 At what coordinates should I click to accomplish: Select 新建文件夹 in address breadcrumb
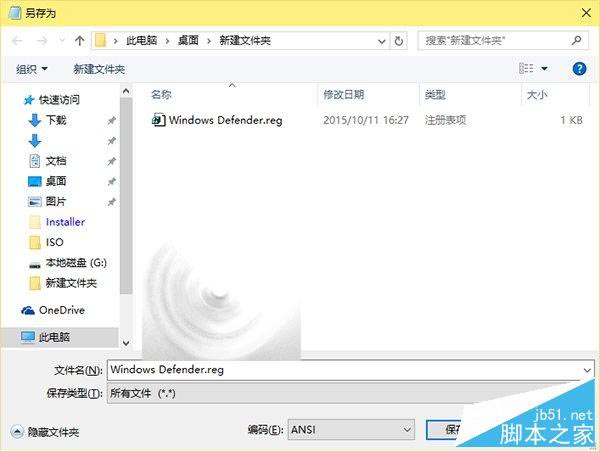point(245,41)
